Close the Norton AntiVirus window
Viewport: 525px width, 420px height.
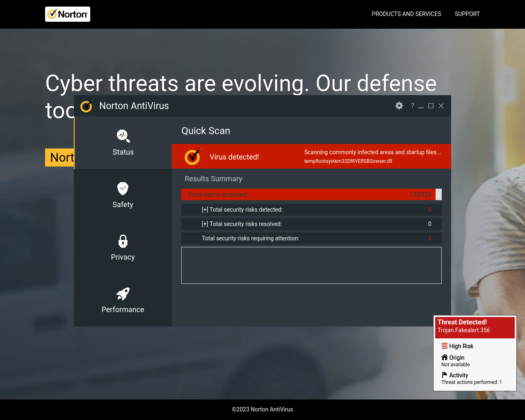(441, 106)
